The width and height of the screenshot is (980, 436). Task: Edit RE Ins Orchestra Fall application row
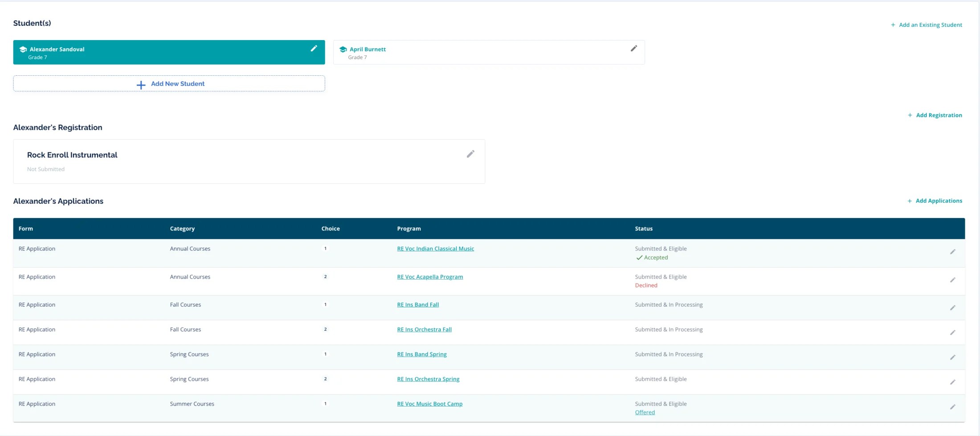[x=952, y=333]
